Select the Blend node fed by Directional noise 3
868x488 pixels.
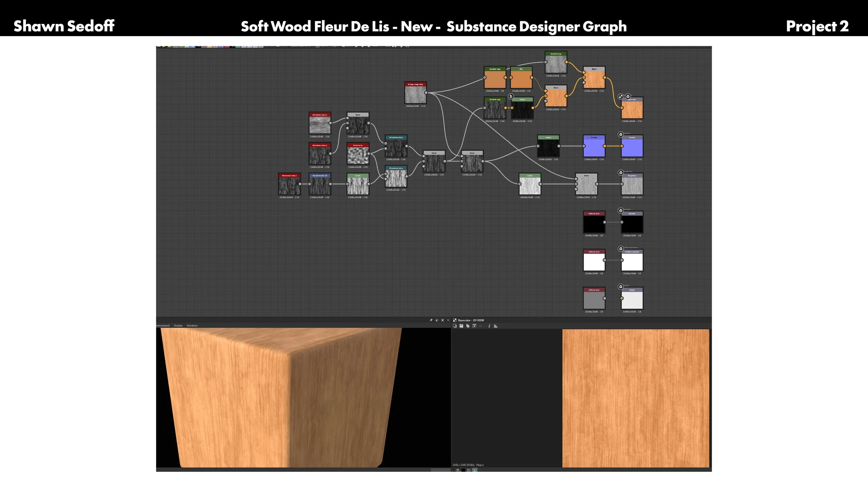(x=358, y=123)
